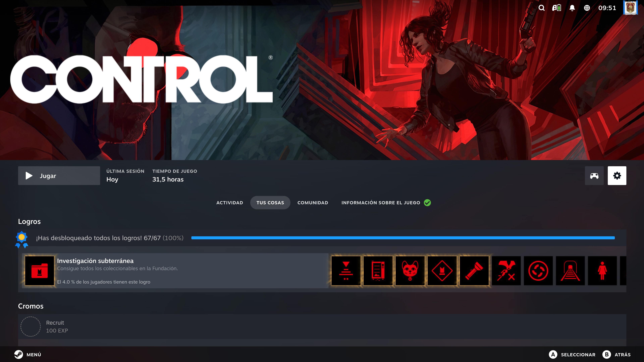Switch to the Actividad tab
The width and height of the screenshot is (644, 362).
pyautogui.click(x=229, y=203)
